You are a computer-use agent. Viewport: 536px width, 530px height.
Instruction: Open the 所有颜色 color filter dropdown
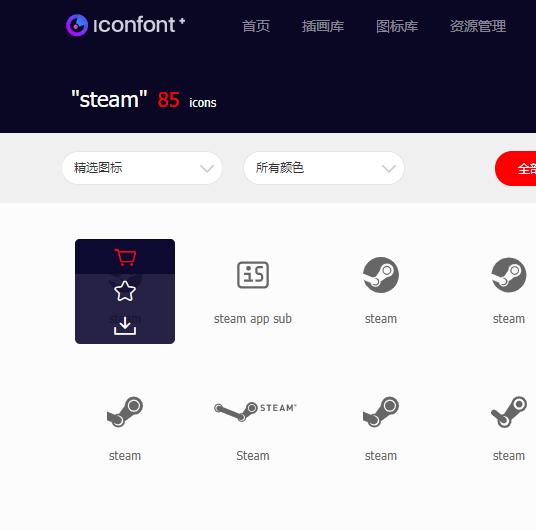(324, 168)
